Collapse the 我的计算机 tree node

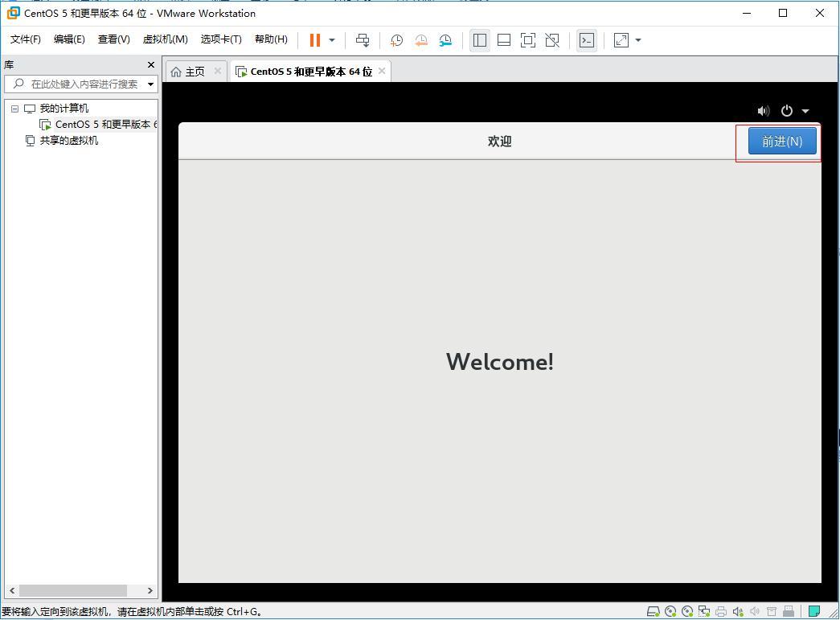[14, 108]
